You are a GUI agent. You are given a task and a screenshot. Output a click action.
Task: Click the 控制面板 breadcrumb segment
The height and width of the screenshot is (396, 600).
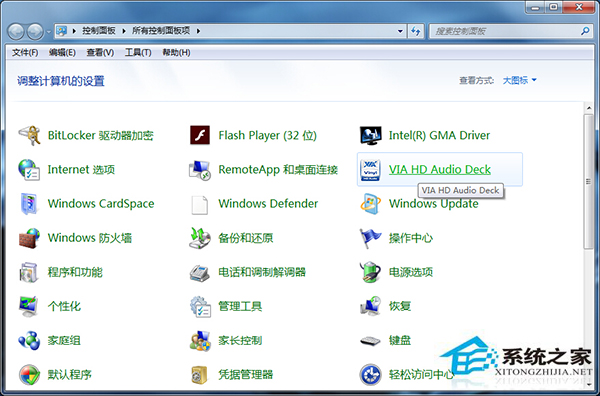[x=99, y=31]
